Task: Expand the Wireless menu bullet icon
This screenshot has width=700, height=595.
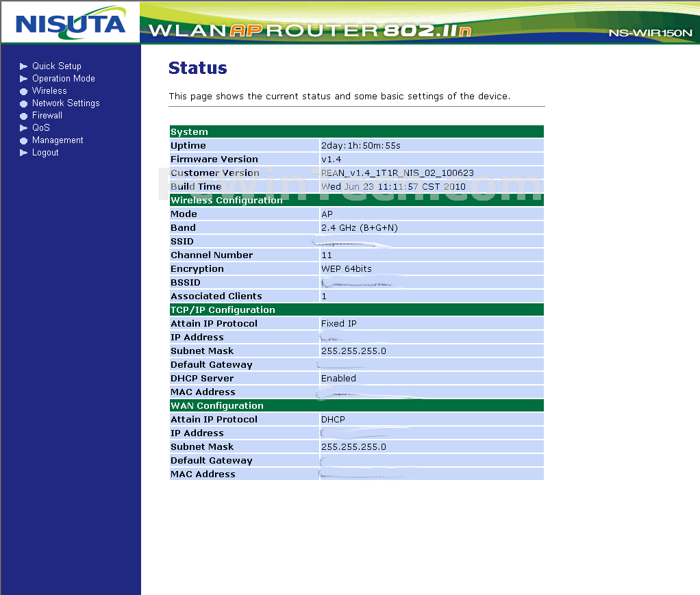Action: pos(24,92)
